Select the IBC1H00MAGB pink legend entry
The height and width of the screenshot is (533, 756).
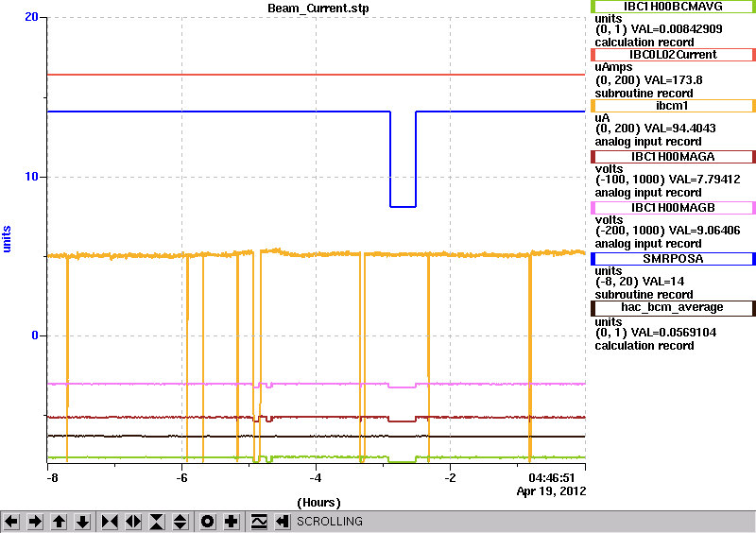pos(673,208)
